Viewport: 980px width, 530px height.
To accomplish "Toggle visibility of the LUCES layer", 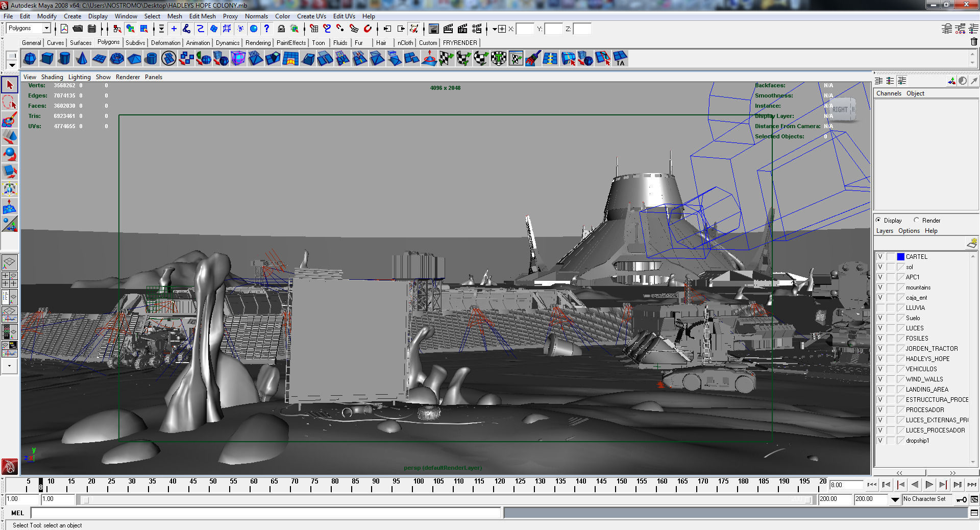I will coord(880,328).
